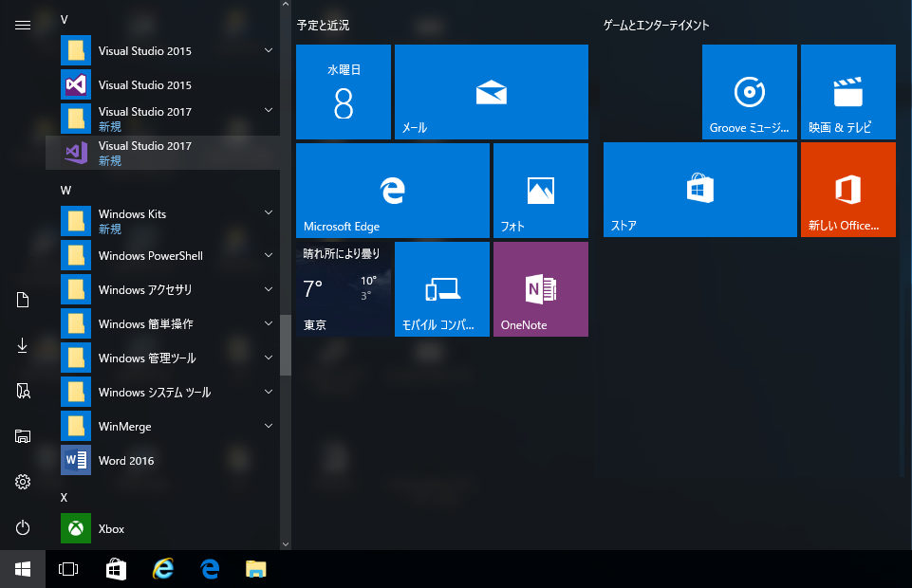
Task: Click the app list scrollbar up arrow
Action: click(286, 4)
